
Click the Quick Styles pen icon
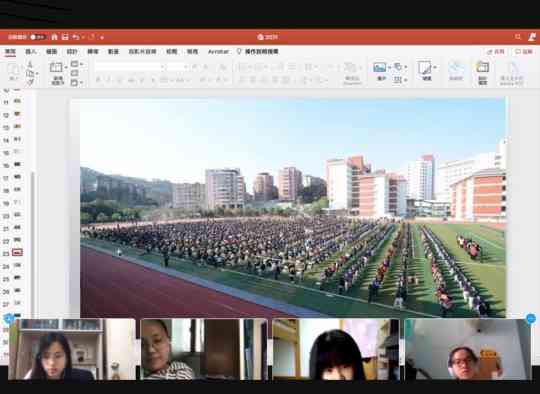click(x=425, y=68)
